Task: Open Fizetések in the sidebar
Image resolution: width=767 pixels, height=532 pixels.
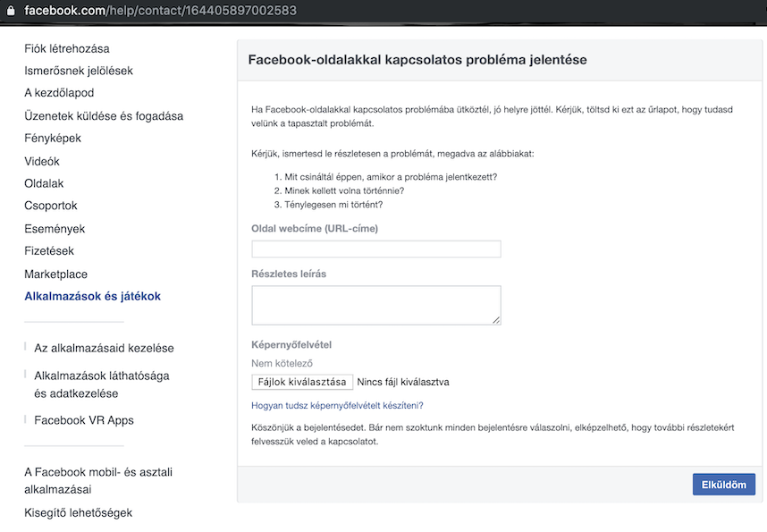Action: tap(49, 251)
